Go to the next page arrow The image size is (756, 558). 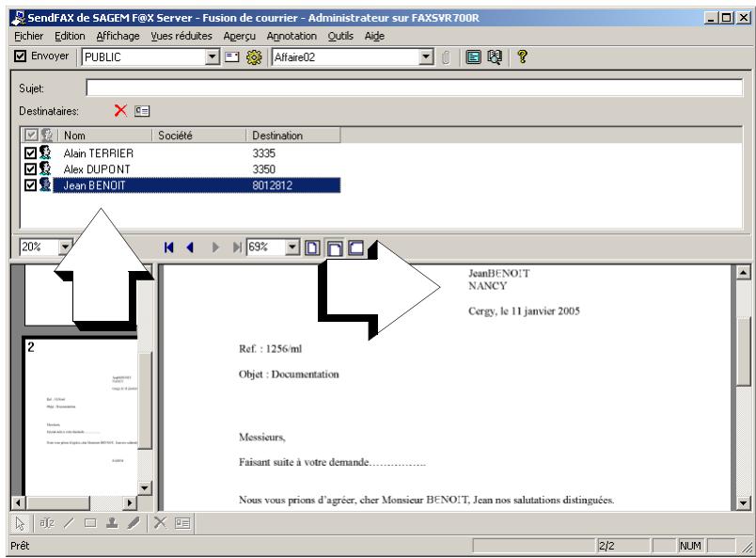click(x=215, y=247)
